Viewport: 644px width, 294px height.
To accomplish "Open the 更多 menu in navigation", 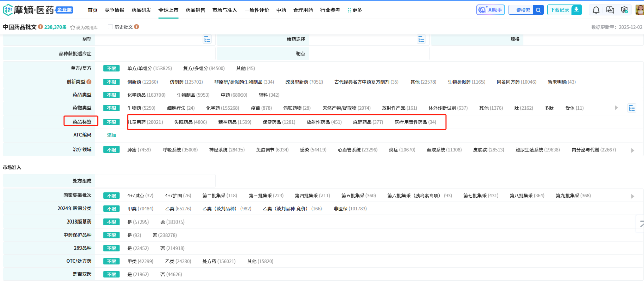I will click(x=355, y=10).
